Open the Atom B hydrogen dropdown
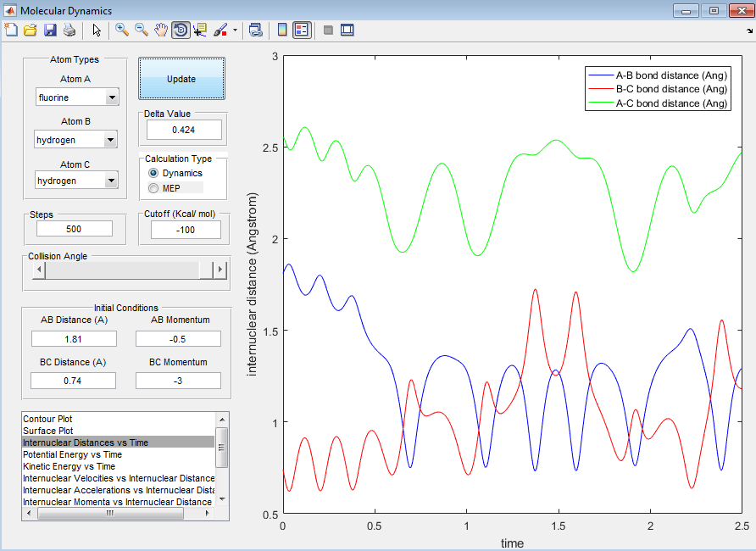The image size is (756, 551). [x=110, y=140]
